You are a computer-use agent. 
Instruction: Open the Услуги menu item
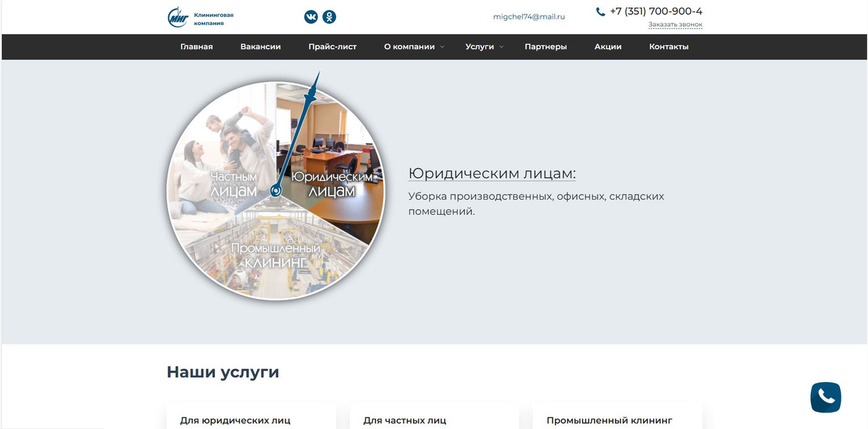click(x=479, y=47)
